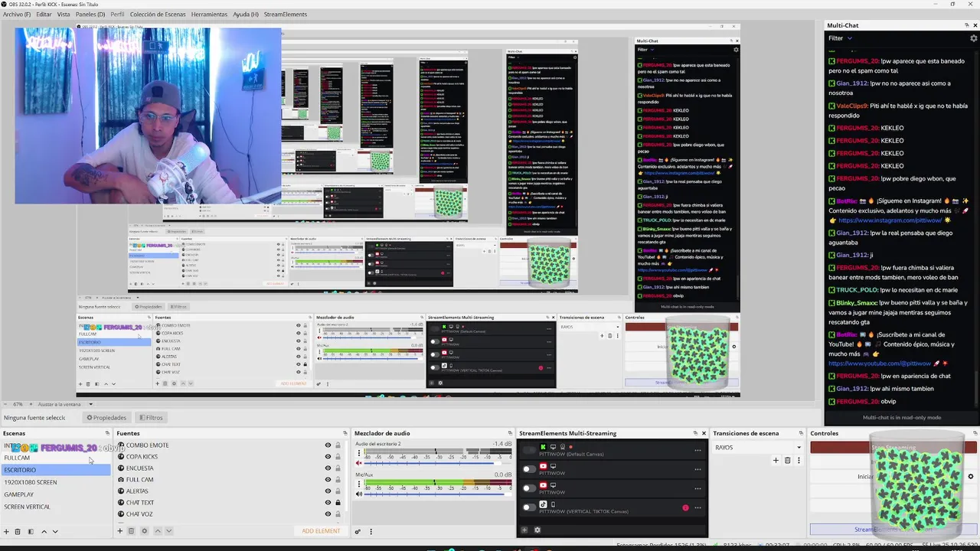Click the Stop Streaming button
This screenshot has width=980, height=551.
pyautogui.click(x=893, y=448)
